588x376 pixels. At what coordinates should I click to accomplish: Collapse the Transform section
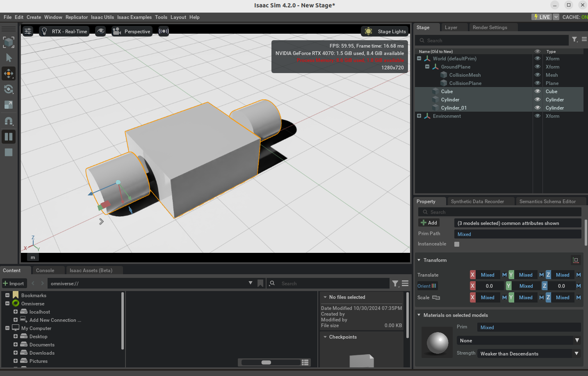click(419, 260)
